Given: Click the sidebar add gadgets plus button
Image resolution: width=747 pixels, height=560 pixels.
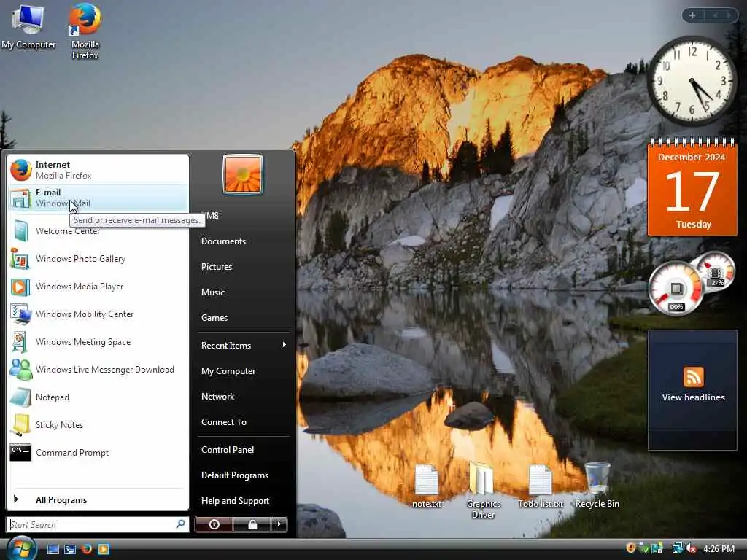Looking at the screenshot, I should (x=692, y=15).
